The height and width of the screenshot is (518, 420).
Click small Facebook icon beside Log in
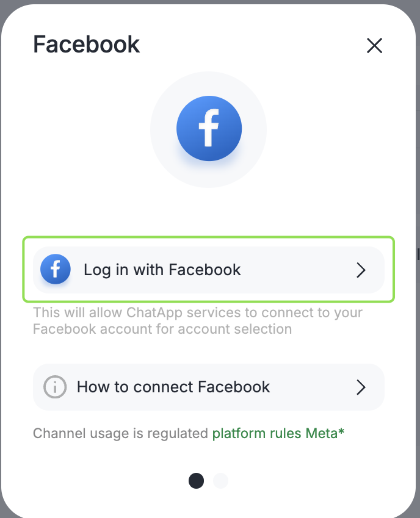point(56,270)
